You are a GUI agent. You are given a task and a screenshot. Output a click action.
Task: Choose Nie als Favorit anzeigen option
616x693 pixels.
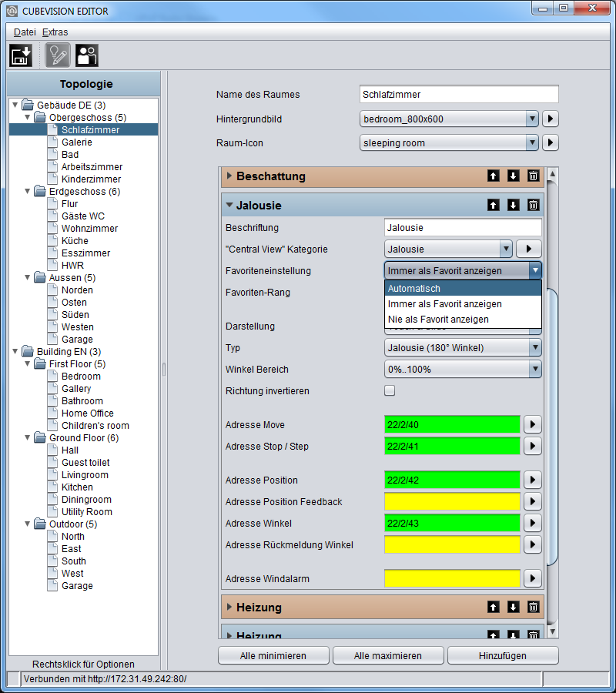click(463, 319)
